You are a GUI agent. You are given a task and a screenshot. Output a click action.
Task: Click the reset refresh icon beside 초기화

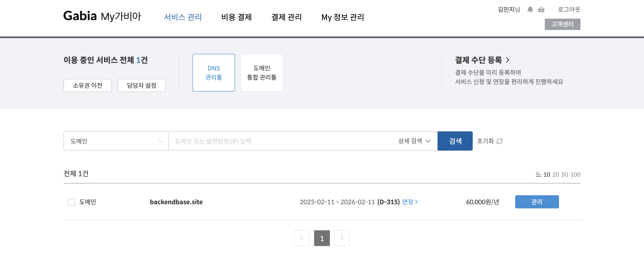coord(499,141)
